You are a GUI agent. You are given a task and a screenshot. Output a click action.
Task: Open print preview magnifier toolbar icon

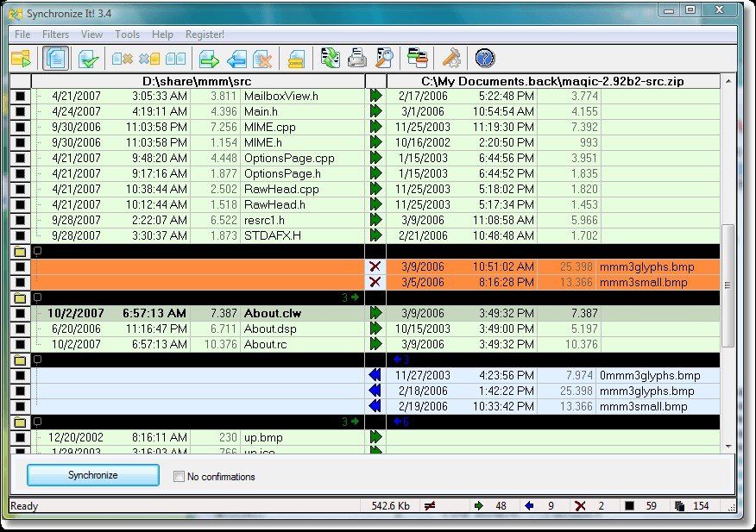tap(384, 59)
